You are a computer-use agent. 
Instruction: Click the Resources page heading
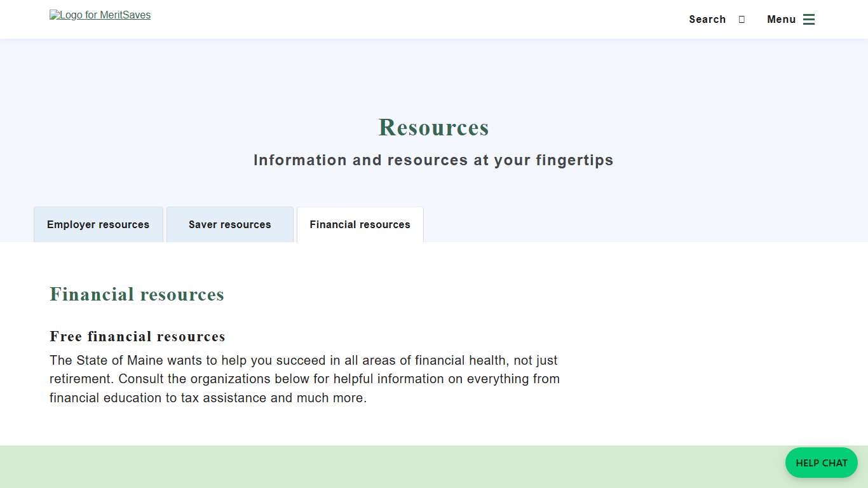pyautogui.click(x=433, y=127)
